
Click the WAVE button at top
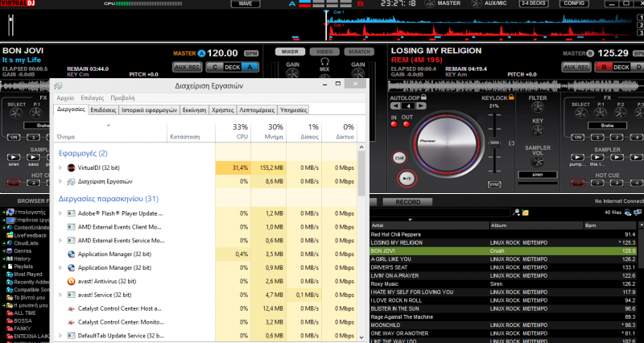246,3
